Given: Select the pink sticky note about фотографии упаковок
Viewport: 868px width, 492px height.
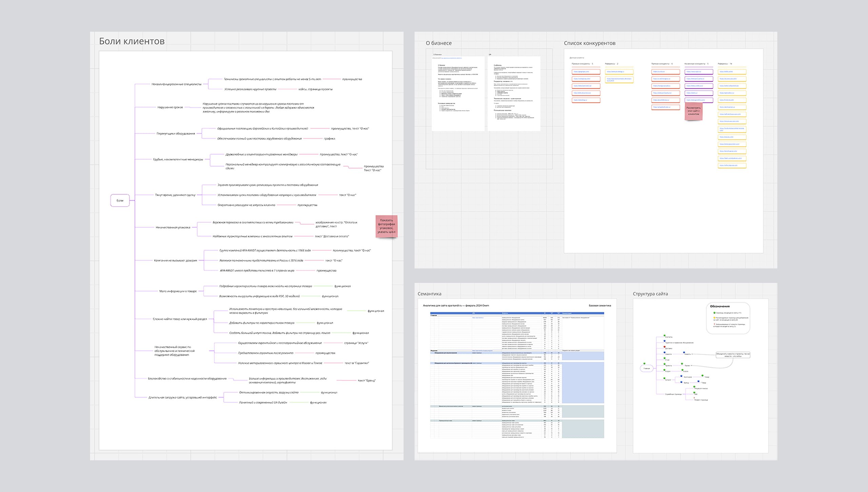Looking at the screenshot, I should (x=386, y=226).
